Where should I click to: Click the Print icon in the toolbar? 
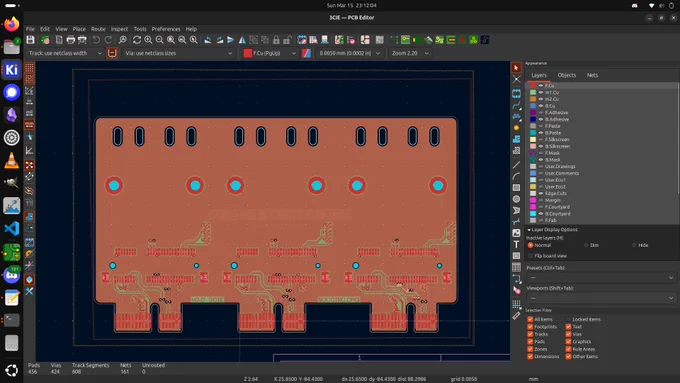click(71, 40)
